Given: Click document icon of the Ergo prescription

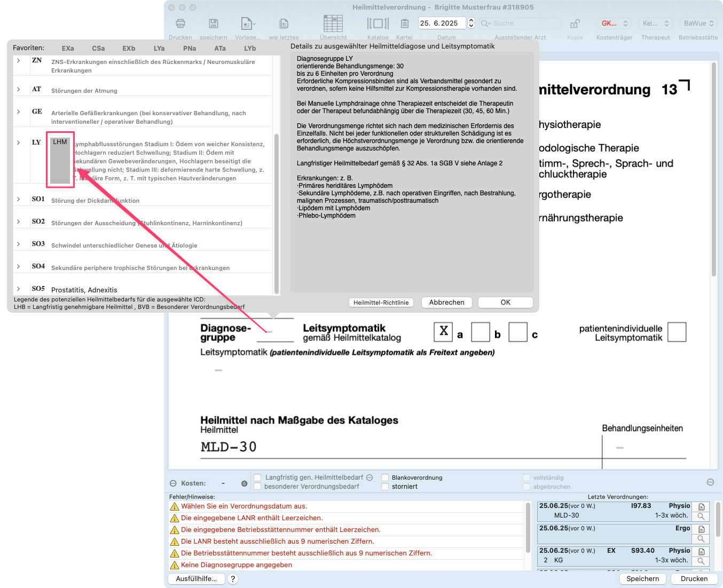Looking at the screenshot, I should coord(702,529).
